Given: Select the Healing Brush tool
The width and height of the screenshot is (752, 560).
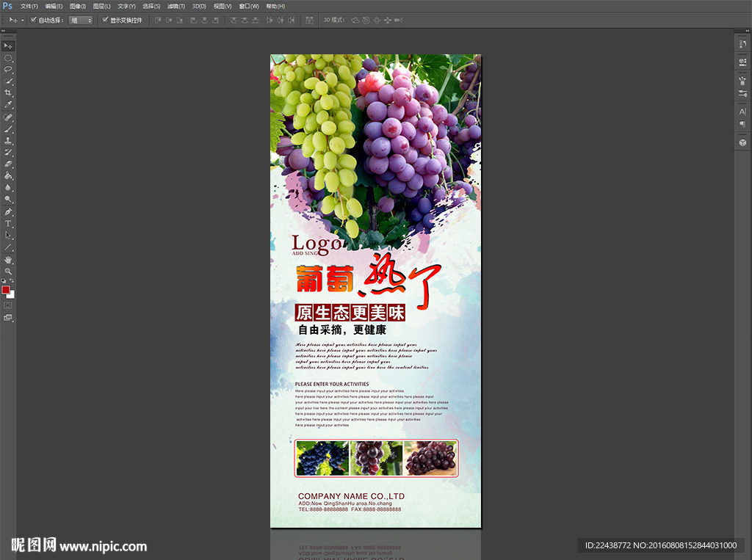Looking at the screenshot, I should (x=8, y=117).
